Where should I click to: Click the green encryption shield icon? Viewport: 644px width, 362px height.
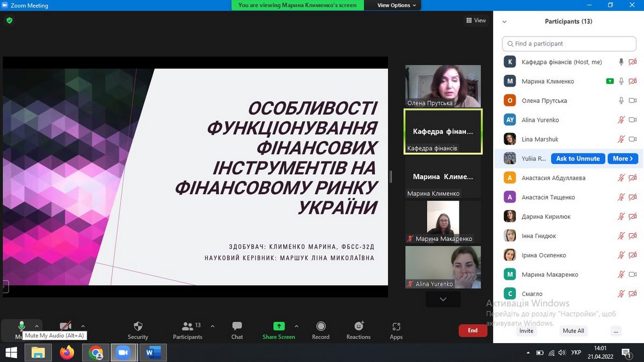click(9, 20)
